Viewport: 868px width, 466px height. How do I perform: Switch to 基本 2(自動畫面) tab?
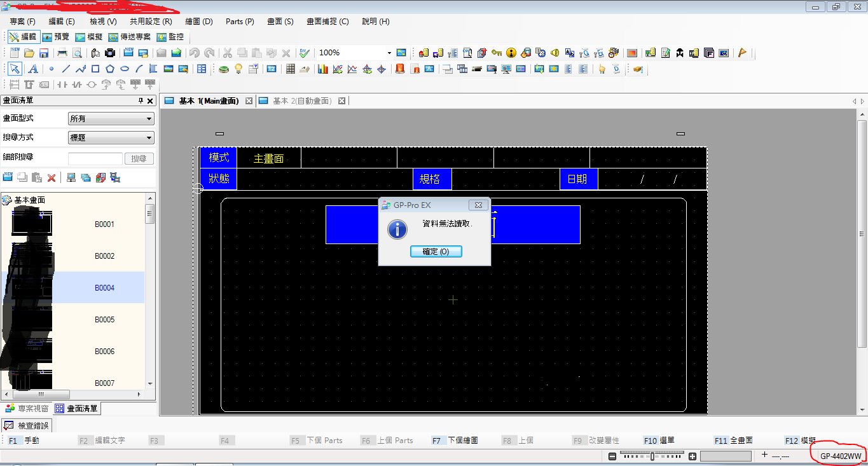(301, 100)
